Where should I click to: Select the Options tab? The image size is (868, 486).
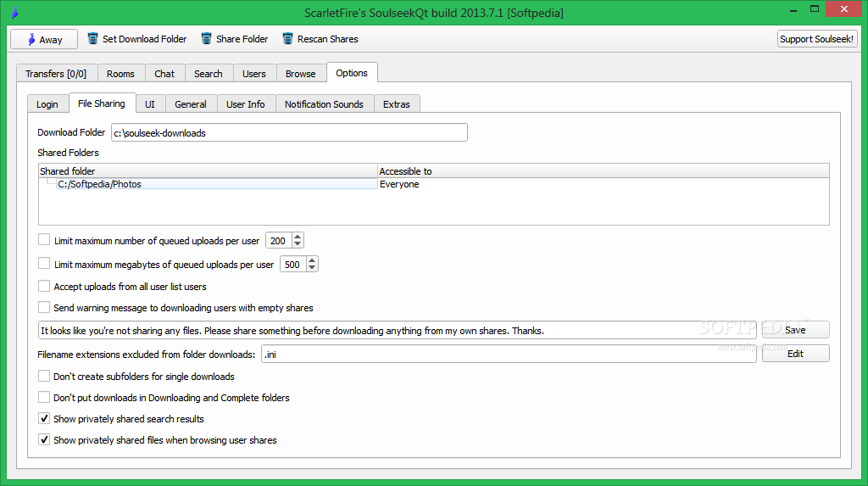(x=352, y=73)
